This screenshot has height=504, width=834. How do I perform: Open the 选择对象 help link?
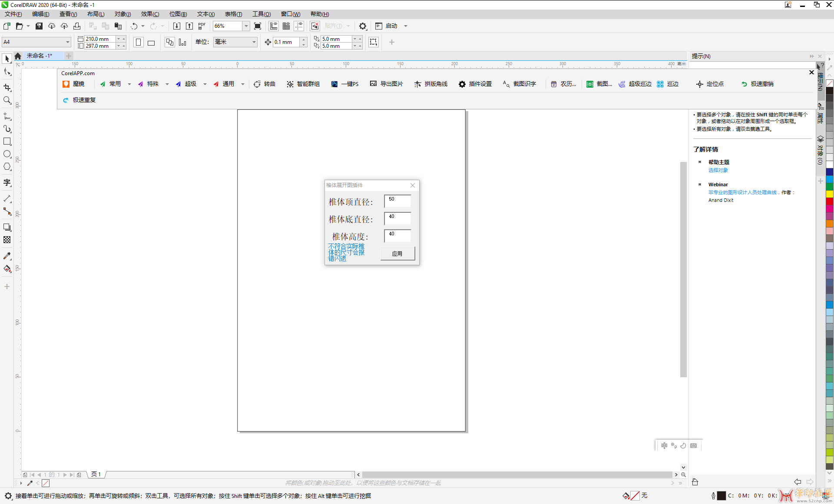[718, 170]
